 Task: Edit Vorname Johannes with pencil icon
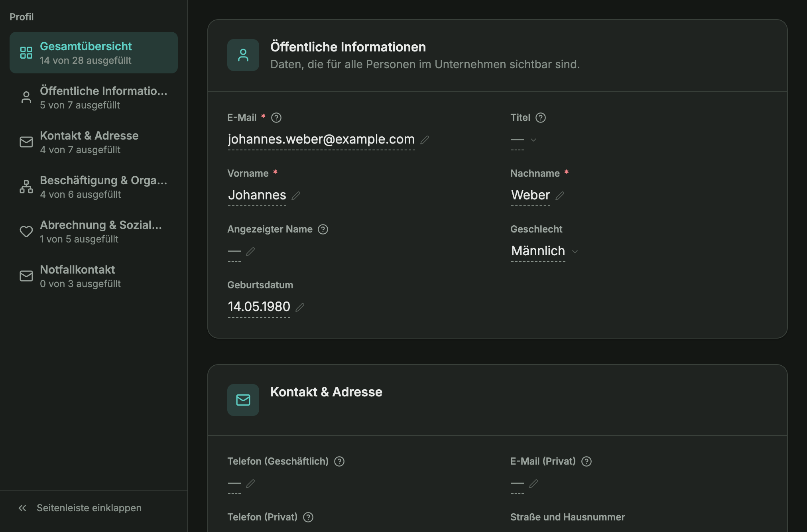[x=296, y=195]
